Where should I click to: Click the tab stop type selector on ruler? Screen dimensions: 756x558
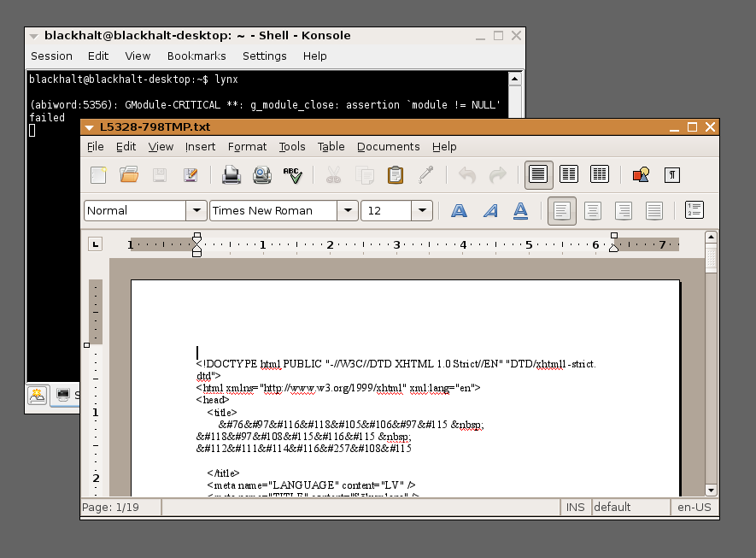pos(96,245)
